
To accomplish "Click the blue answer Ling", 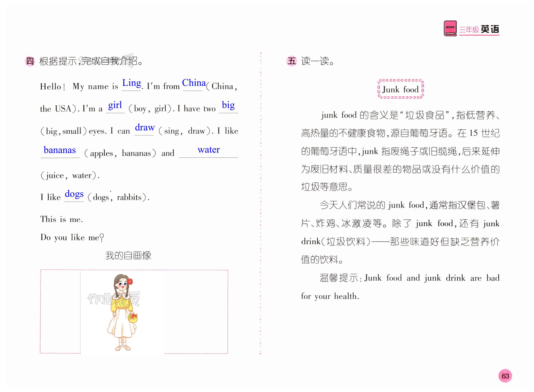I will tap(131, 83).
